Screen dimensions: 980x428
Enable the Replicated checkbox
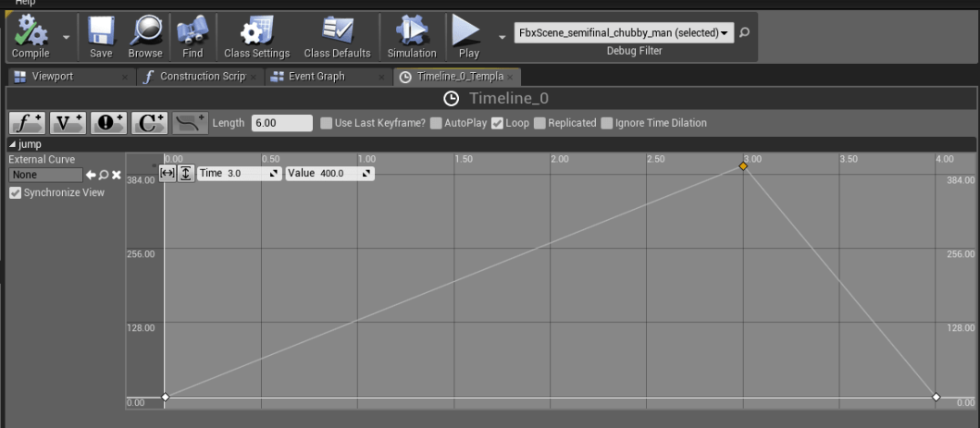tap(540, 123)
